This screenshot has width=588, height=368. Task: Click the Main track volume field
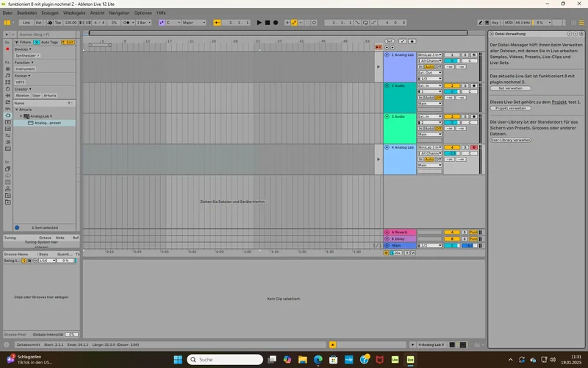452,246
